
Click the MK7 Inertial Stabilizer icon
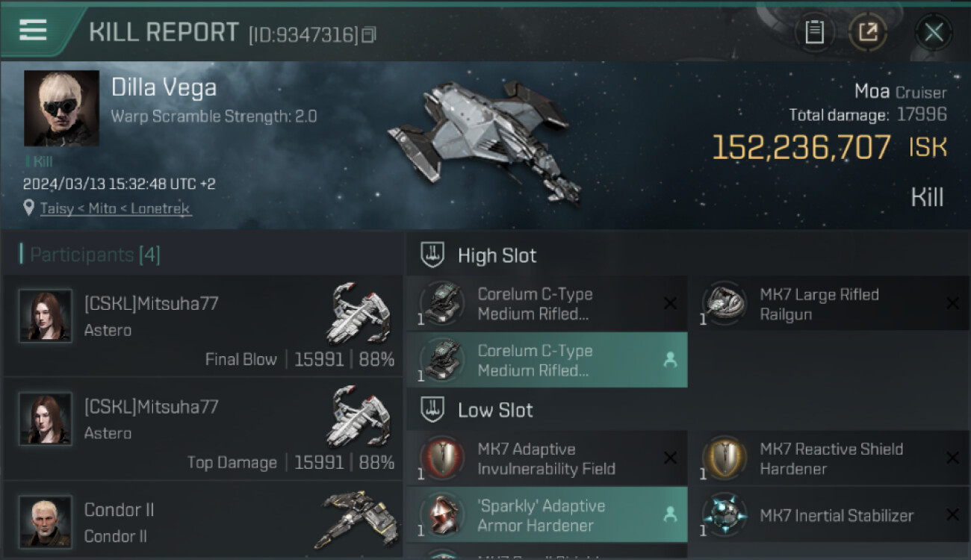point(725,515)
